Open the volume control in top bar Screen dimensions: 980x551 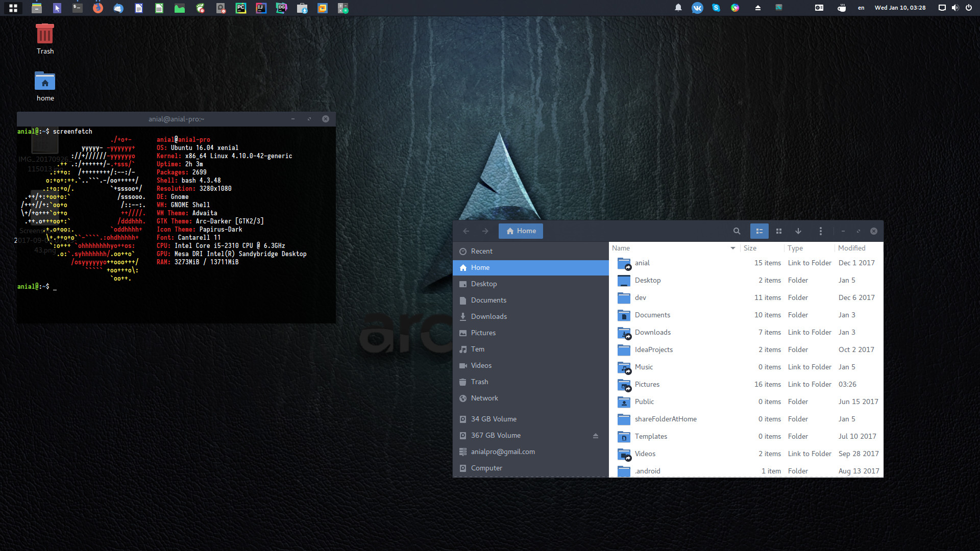[955, 8]
